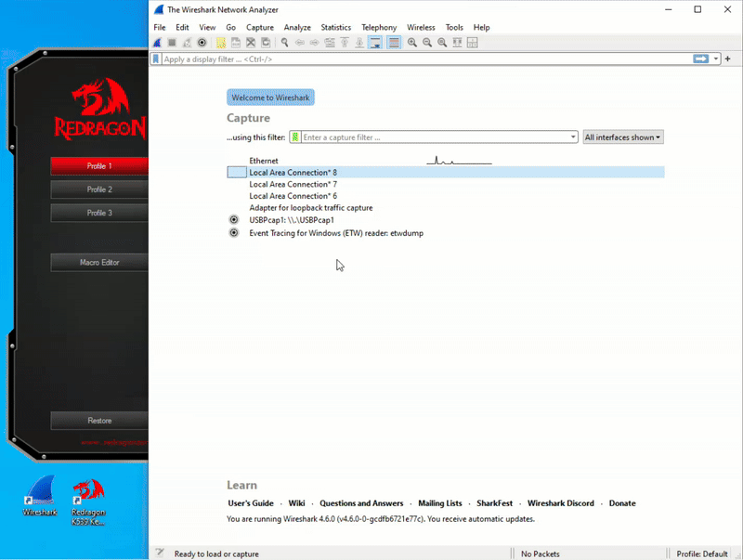Open the Go menu

[x=230, y=28]
